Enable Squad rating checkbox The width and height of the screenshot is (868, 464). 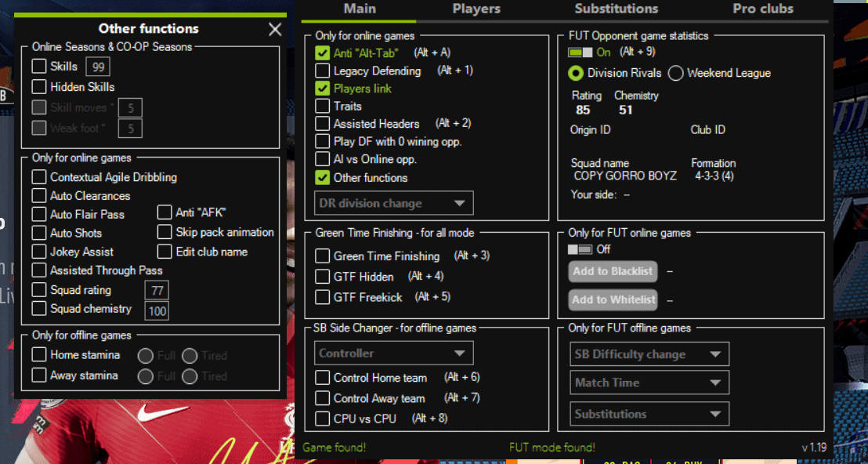[38, 290]
